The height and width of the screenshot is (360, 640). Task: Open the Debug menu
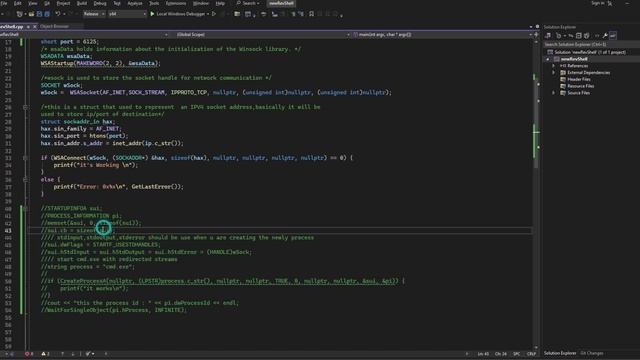[100, 3]
